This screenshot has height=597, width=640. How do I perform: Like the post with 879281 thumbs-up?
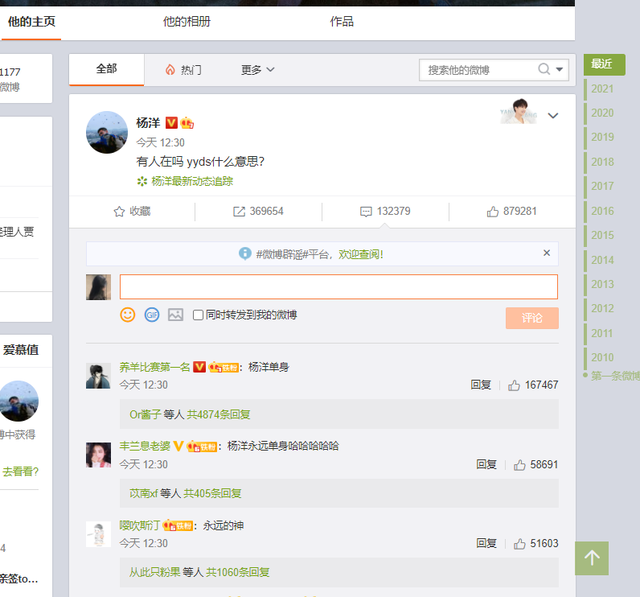pyautogui.click(x=492, y=212)
